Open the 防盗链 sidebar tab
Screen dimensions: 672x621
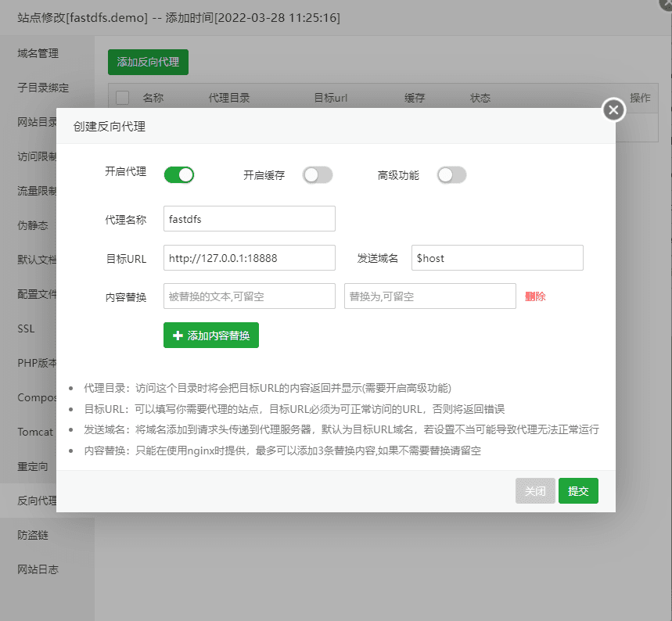click(47, 535)
